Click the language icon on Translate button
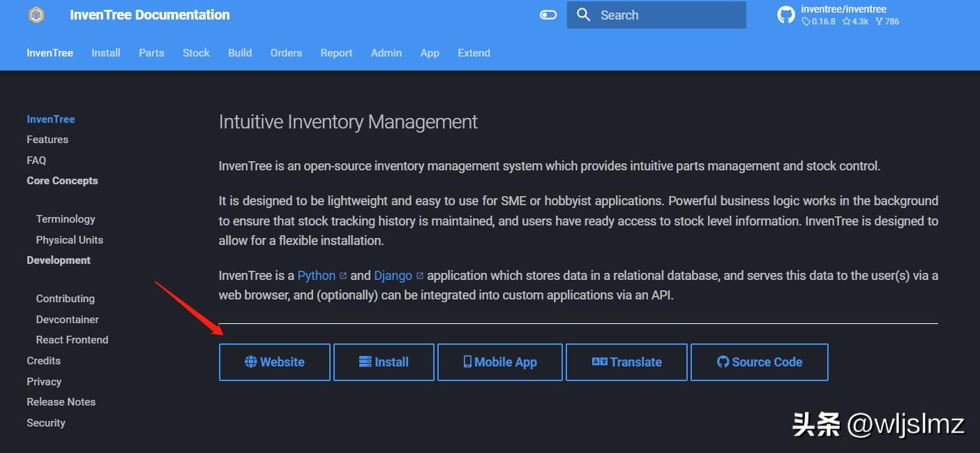Viewport: 980px width, 453px height. coord(599,362)
